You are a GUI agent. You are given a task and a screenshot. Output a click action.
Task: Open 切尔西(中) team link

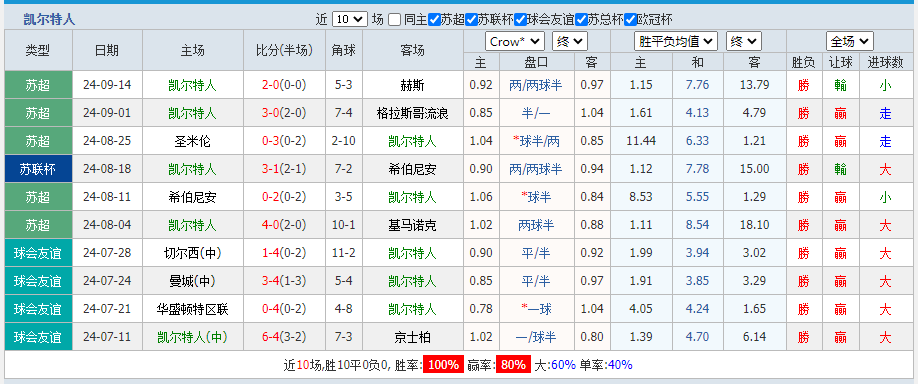tap(193, 253)
